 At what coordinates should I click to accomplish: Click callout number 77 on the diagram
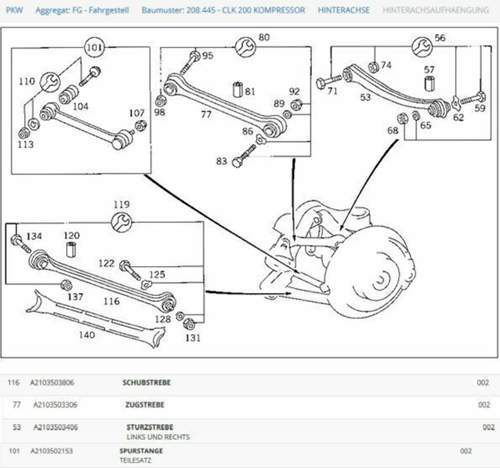[206, 114]
